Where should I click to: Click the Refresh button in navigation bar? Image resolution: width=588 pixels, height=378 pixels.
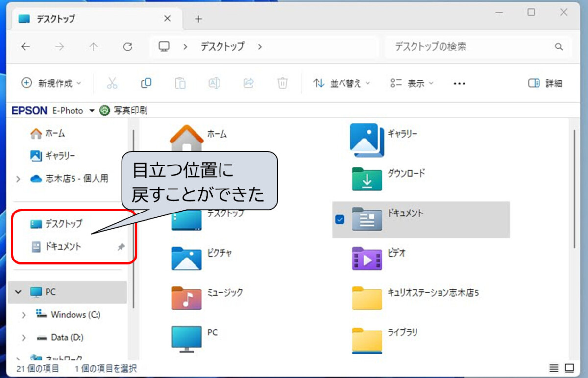128,47
